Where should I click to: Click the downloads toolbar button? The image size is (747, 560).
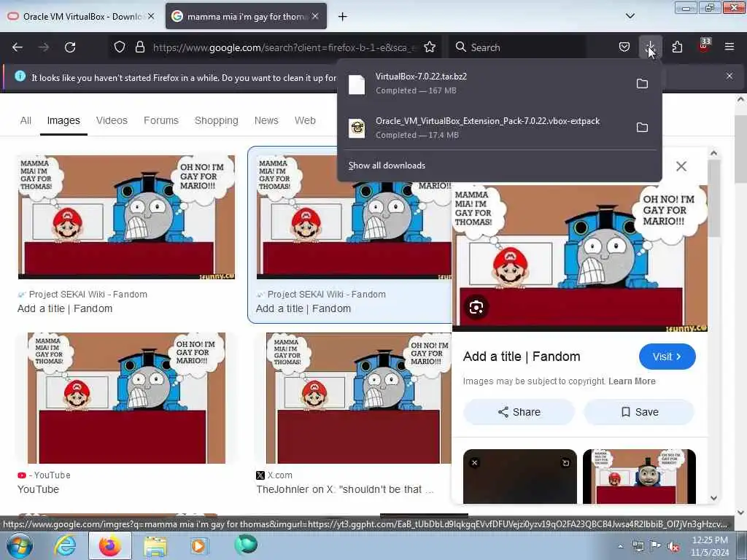point(650,47)
